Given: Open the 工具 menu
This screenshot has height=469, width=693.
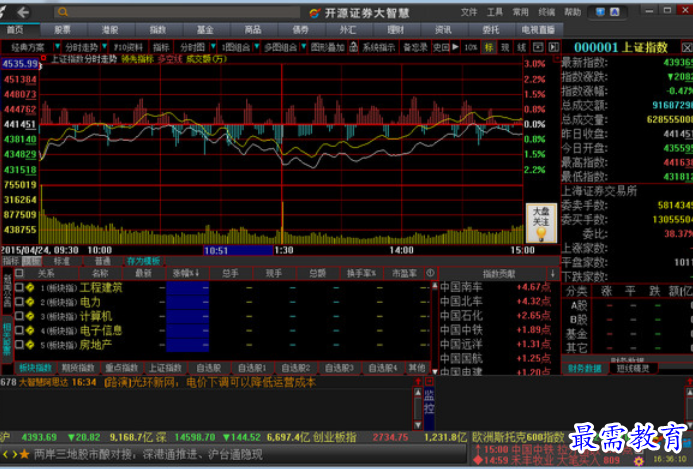Looking at the screenshot, I should click(495, 12).
